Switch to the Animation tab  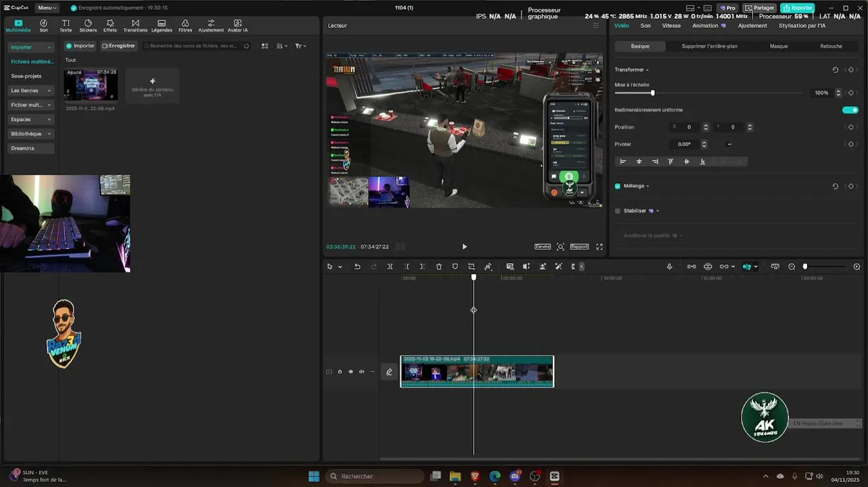[708, 26]
